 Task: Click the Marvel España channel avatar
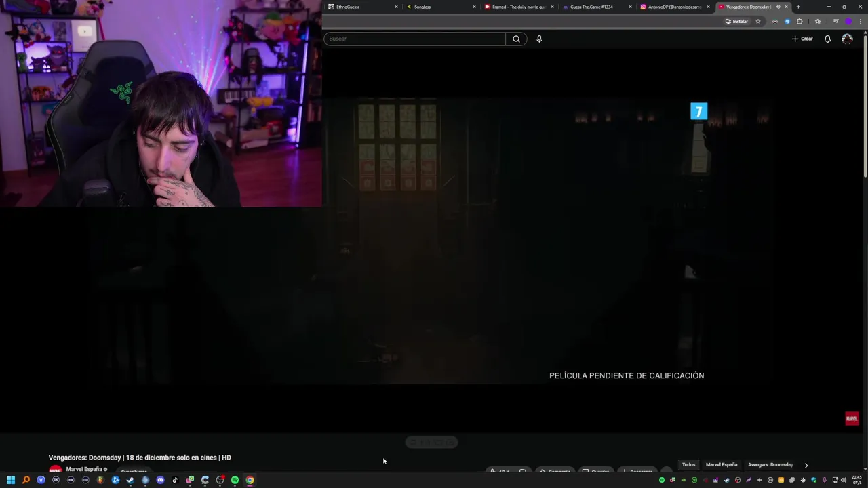tap(55, 469)
